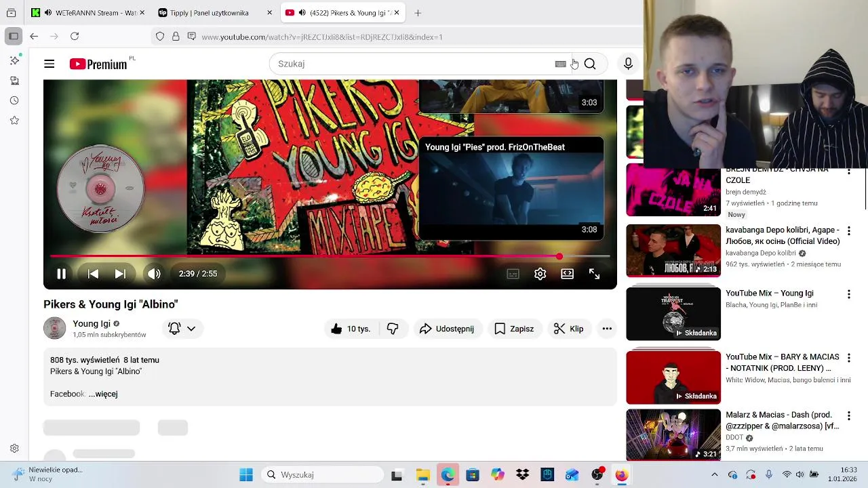Open Firefox View tab overview icon
868x488 pixels.
(x=11, y=13)
